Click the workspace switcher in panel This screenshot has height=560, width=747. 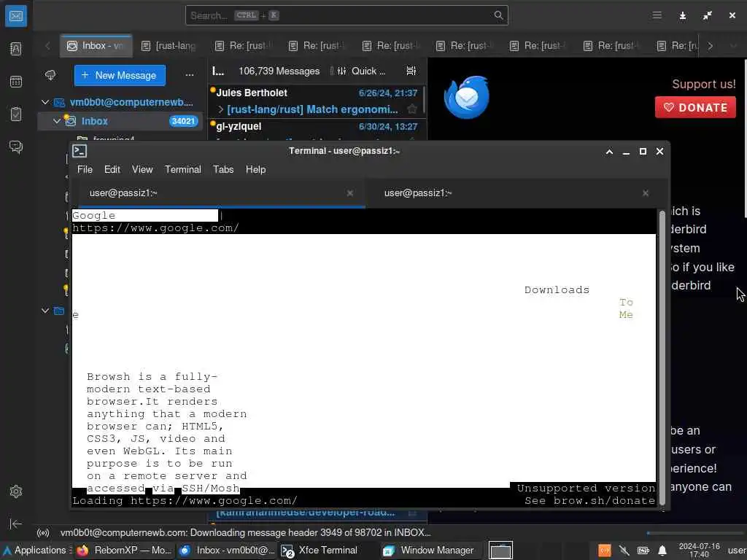(500, 551)
